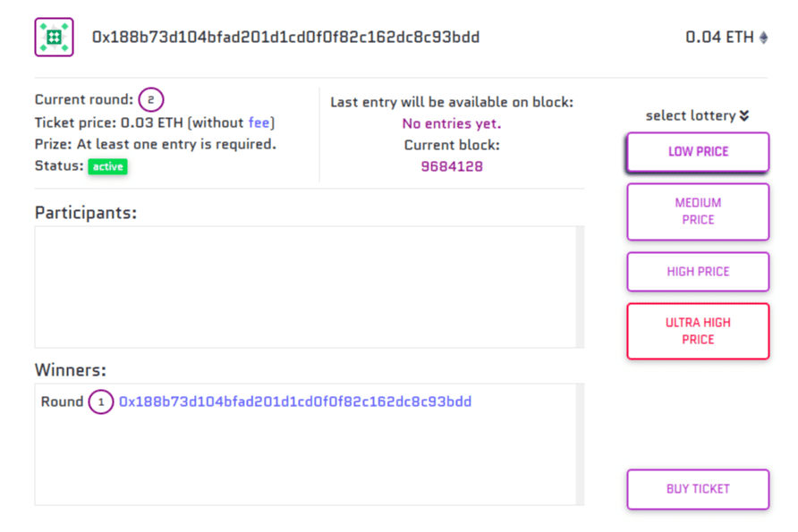Viewport: 798px width, 532px height.
Task: Click the No entries yet message
Action: pos(452,123)
